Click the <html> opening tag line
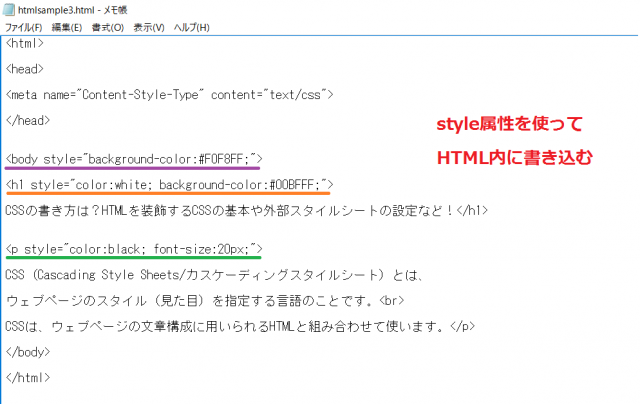Image resolution: width=640 pixels, height=404 pixels. click(x=25, y=43)
